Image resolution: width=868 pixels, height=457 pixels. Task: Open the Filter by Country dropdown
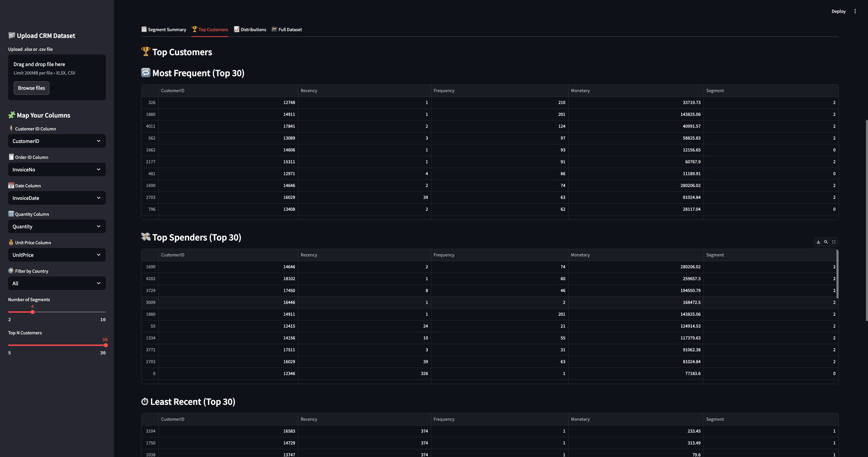[56, 283]
